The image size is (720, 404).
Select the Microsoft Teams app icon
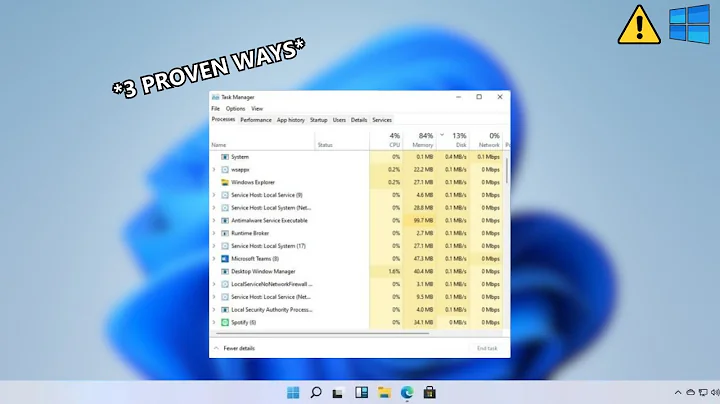[x=225, y=259]
